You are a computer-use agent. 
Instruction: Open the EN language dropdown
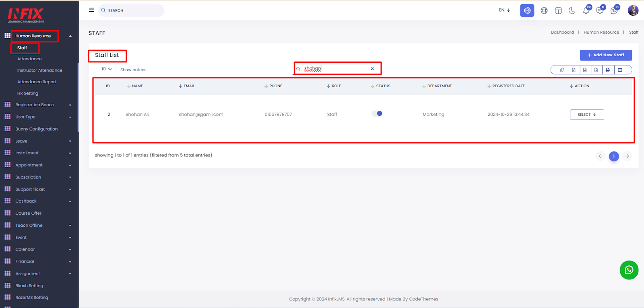tap(505, 10)
